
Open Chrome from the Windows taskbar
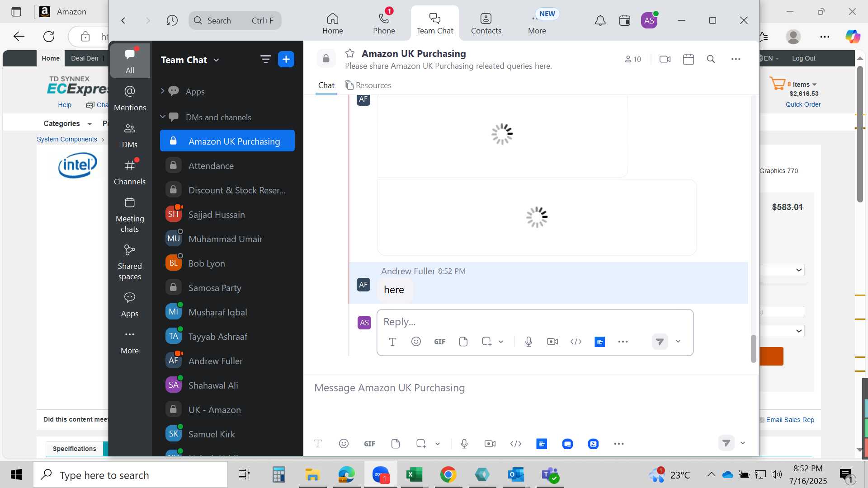pos(448,475)
